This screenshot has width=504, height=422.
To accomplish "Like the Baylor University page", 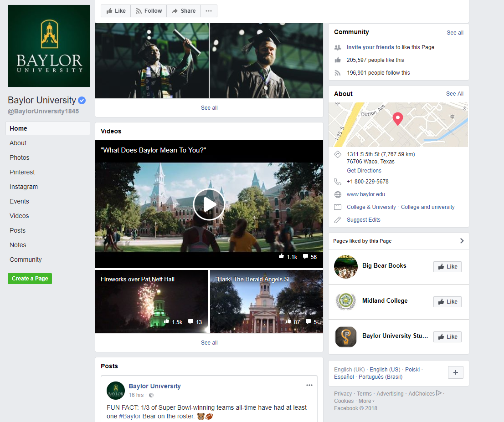I will point(116,11).
